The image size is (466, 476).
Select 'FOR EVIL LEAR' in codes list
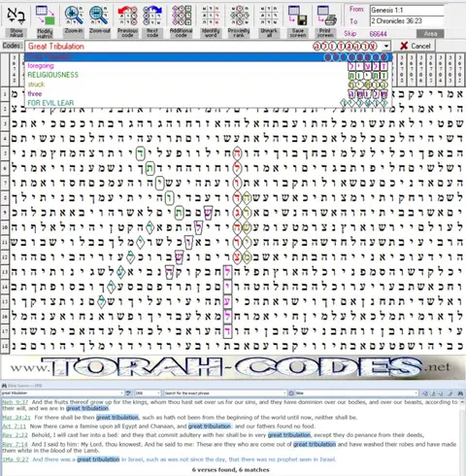209,103
